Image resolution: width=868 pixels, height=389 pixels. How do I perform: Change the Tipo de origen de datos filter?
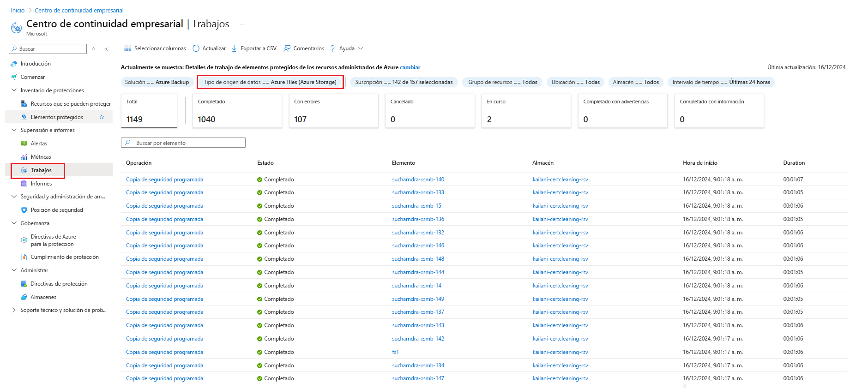click(x=270, y=82)
